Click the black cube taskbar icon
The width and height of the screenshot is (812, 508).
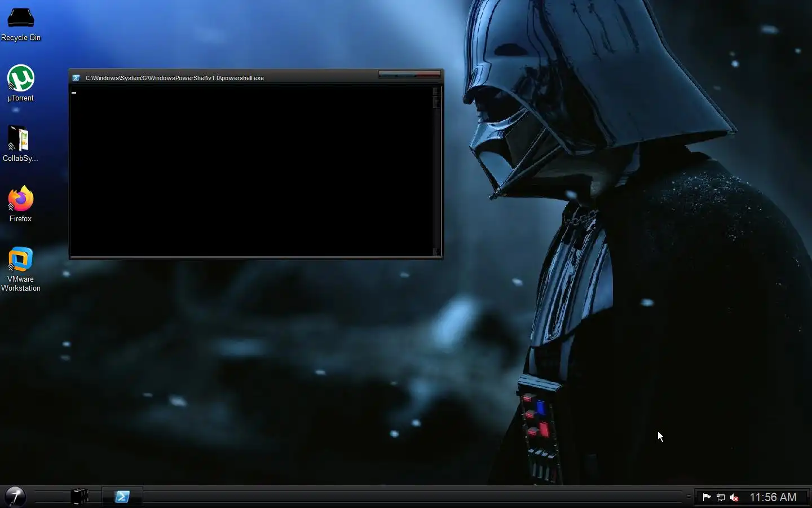pos(80,497)
